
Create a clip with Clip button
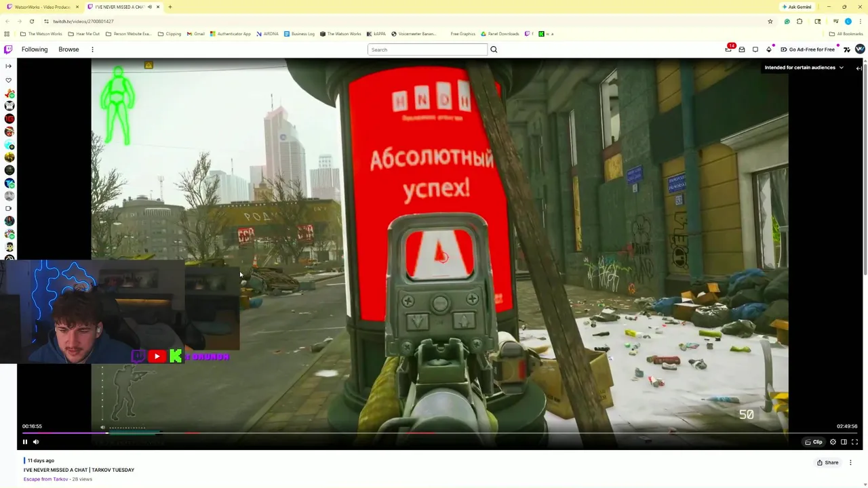point(814,442)
